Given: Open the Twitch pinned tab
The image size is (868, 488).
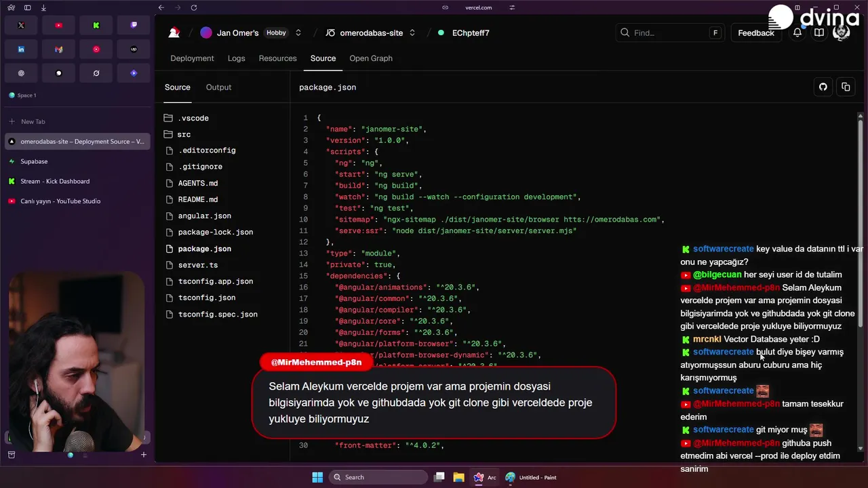Looking at the screenshot, I should (134, 25).
